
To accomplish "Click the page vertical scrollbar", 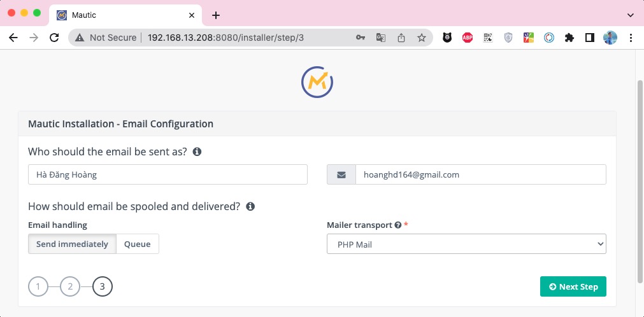I will (640, 181).
